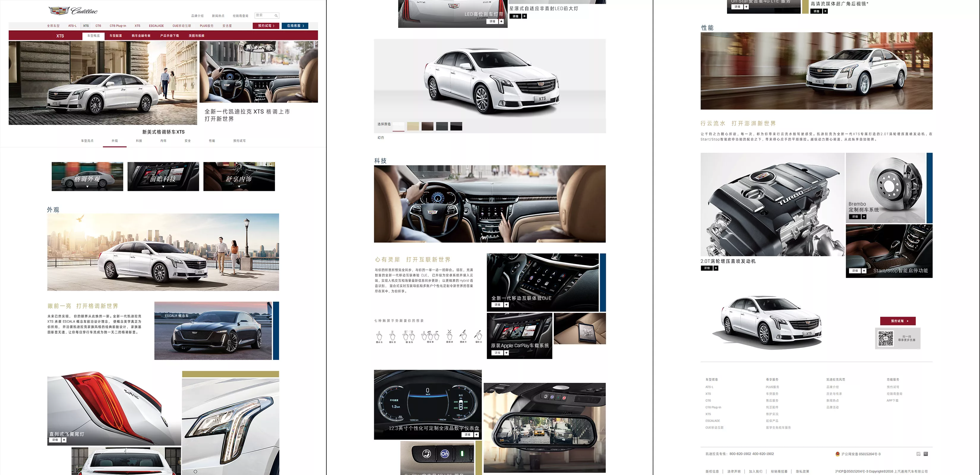Screen dimensions: 980x475
Task: Open the ESCALADE menu item
Action: coord(157,26)
